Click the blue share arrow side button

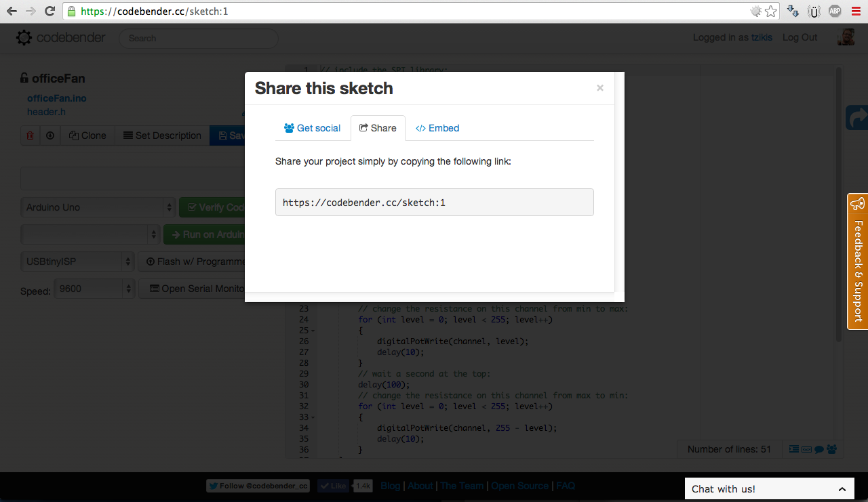(857, 118)
